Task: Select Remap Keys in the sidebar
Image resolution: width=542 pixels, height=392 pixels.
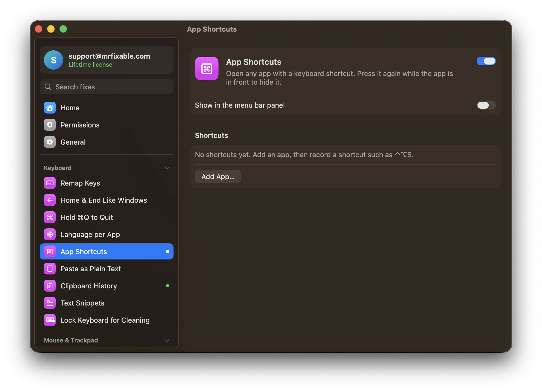Action: click(x=107, y=183)
